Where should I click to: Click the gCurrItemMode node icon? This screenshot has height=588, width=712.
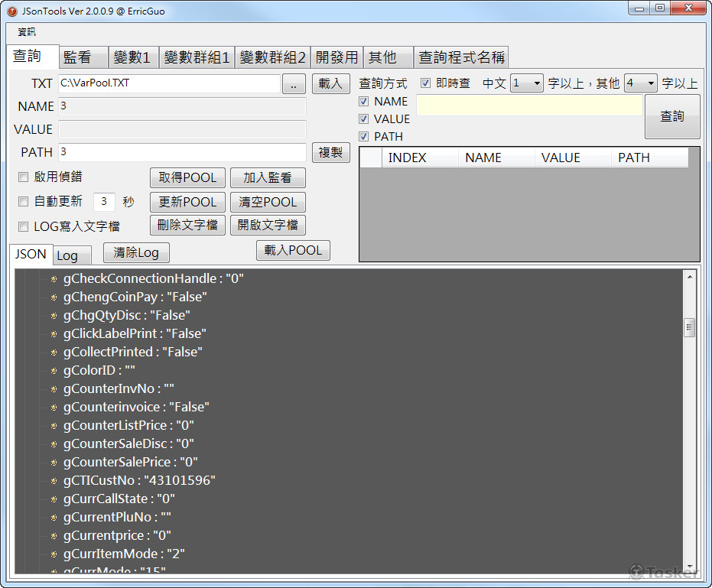click(x=54, y=554)
